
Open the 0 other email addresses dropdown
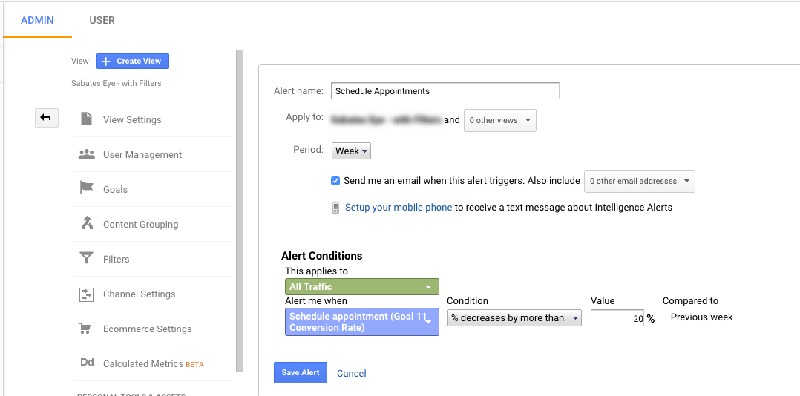(x=639, y=181)
